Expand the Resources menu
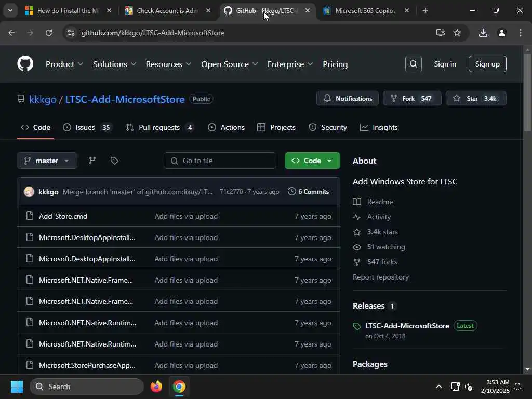Screen dimensions: 532x399 [x=168, y=64]
